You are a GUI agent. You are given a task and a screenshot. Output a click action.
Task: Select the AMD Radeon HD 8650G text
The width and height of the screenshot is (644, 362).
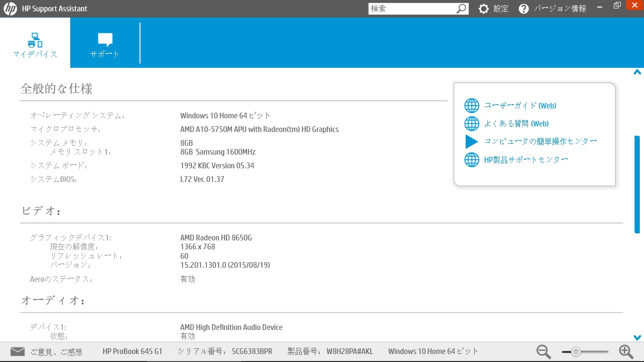[216, 238]
